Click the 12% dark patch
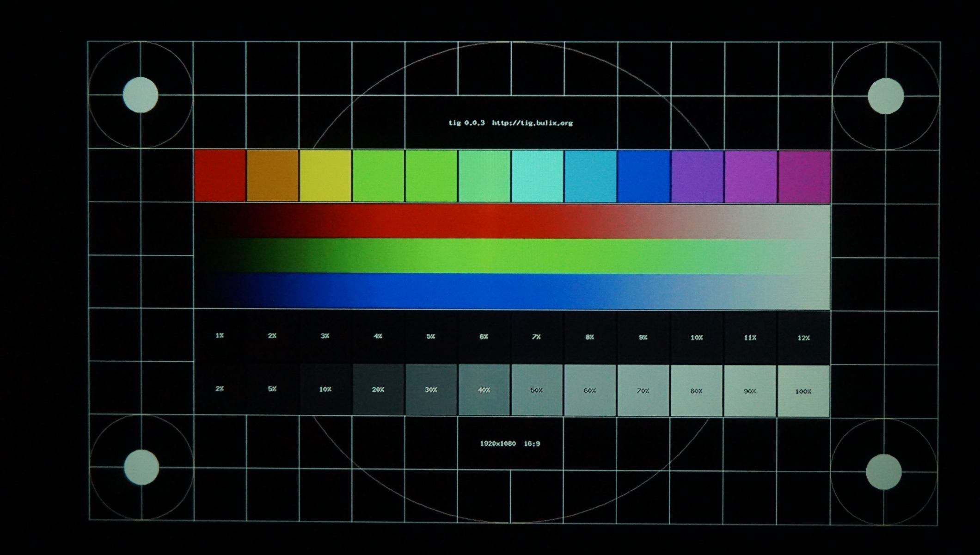The height and width of the screenshot is (555, 980). [x=804, y=338]
